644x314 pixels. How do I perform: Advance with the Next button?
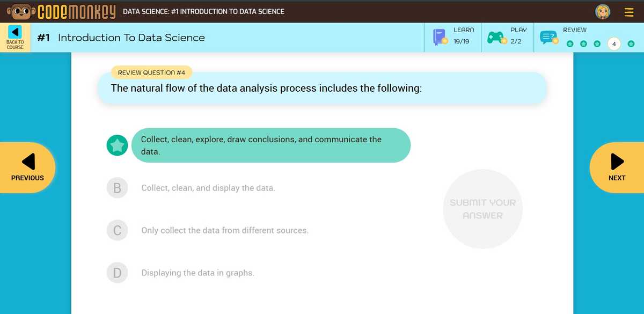pyautogui.click(x=617, y=167)
